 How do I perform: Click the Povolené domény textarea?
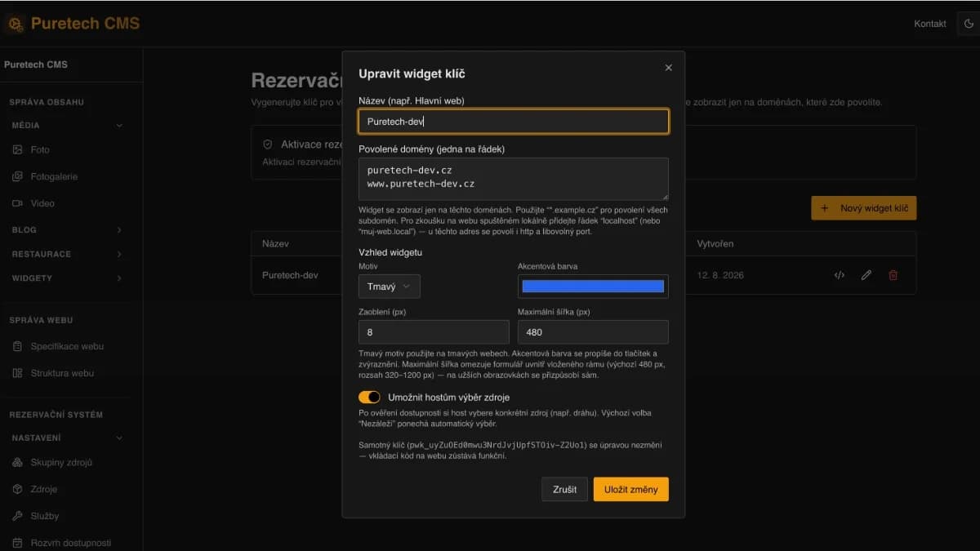tap(514, 179)
